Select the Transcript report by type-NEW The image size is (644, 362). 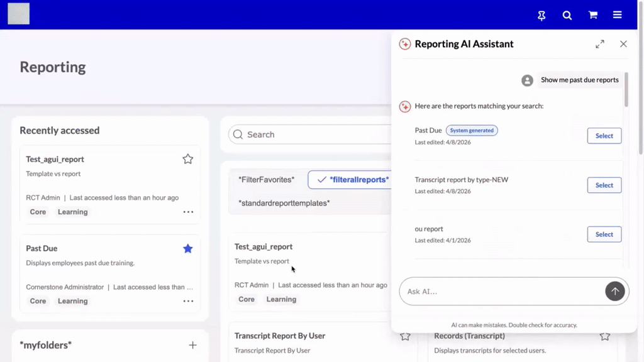pos(604,185)
